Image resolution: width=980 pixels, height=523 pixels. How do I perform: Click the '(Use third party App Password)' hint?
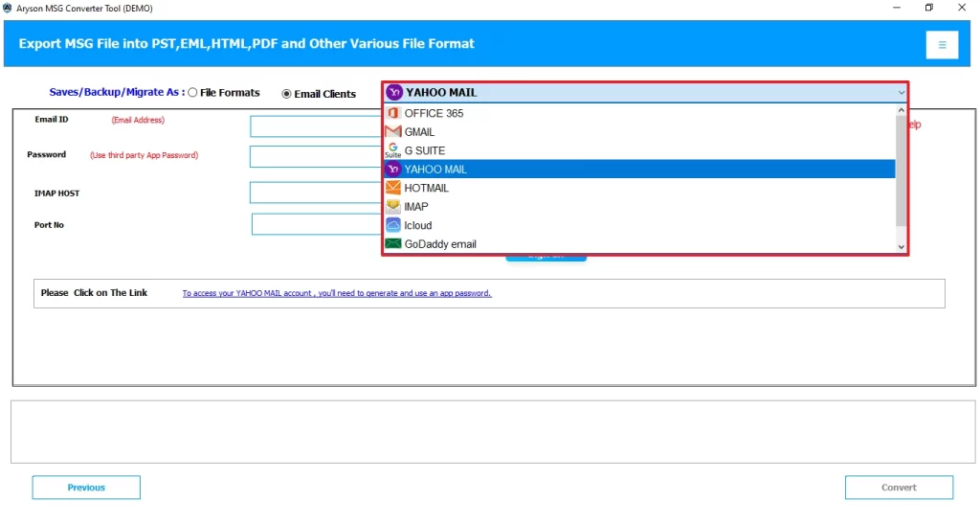pos(144,155)
